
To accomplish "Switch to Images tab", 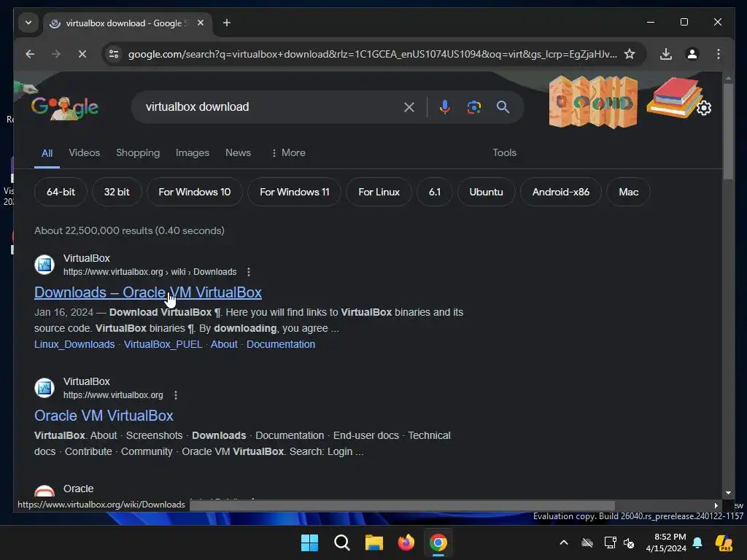I will [193, 153].
